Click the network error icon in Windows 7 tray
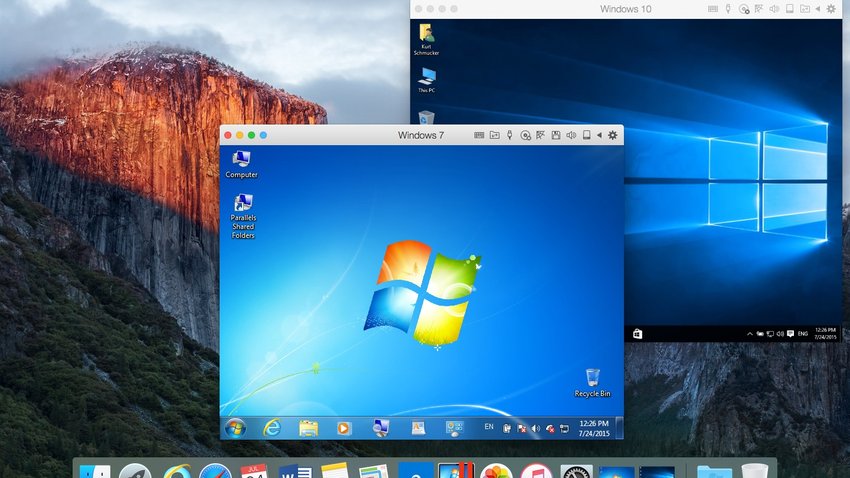The height and width of the screenshot is (478, 850). (x=550, y=429)
